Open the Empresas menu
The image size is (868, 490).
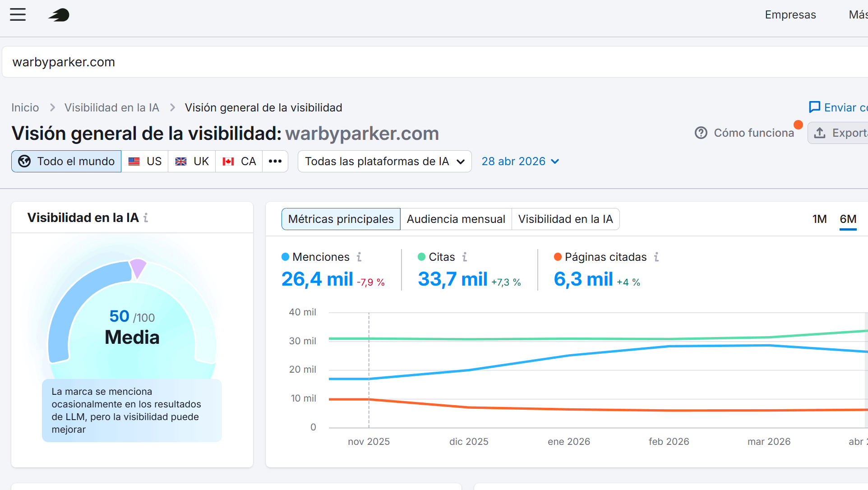tap(790, 15)
